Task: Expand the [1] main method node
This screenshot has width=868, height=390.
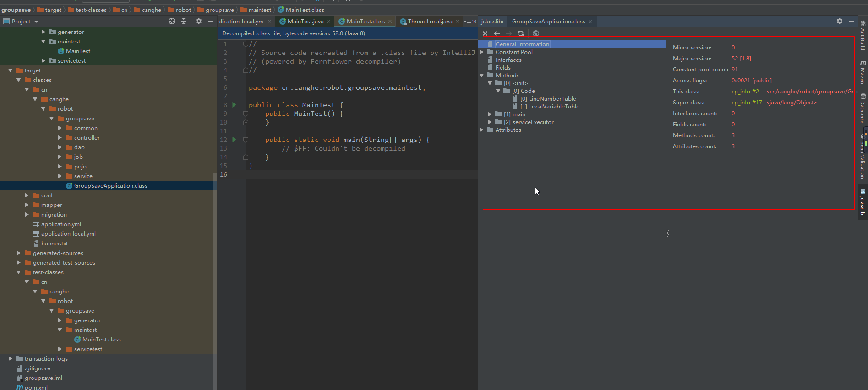Action: [x=490, y=114]
